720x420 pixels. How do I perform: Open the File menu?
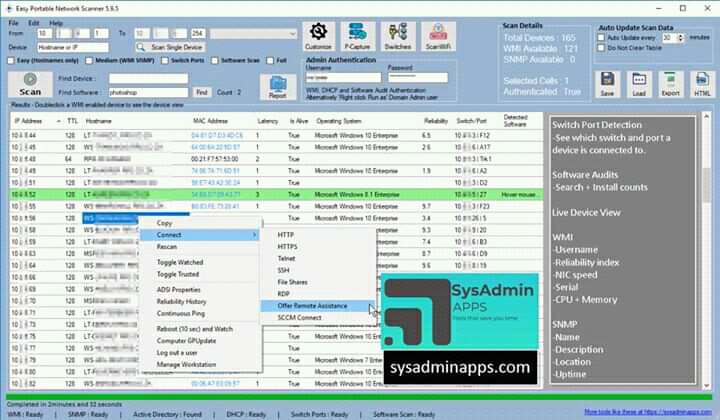coord(13,23)
